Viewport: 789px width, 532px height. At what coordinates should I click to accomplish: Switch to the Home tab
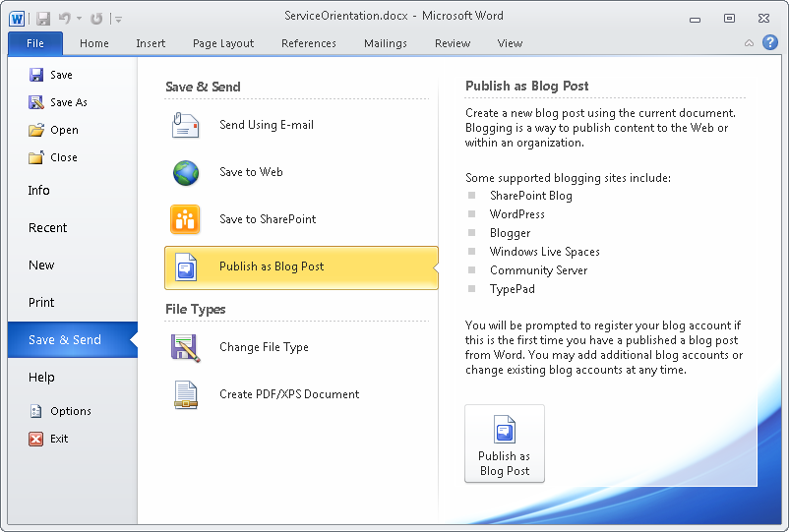point(94,43)
